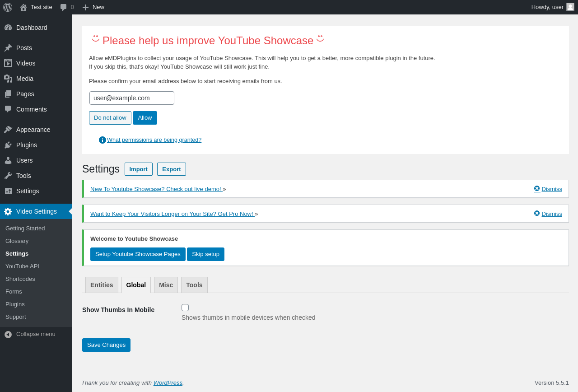Click the Appearance paintbrush icon
This screenshot has height=392, width=578.
pyautogui.click(x=8, y=130)
